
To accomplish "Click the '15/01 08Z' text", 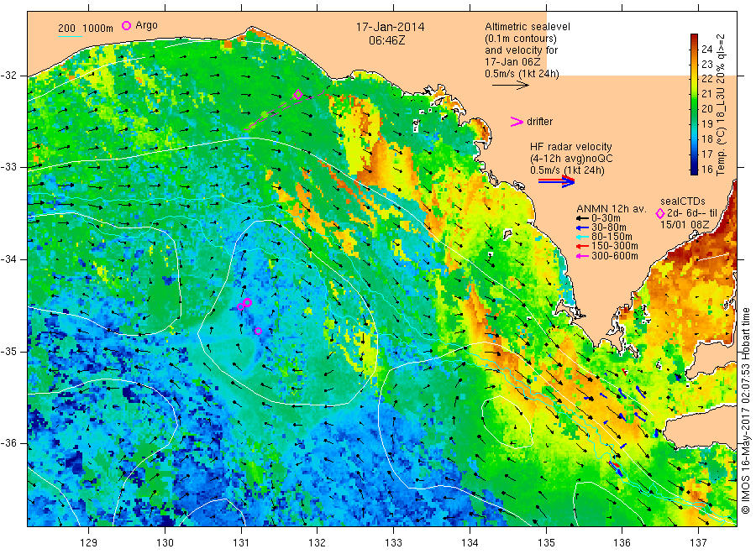I will point(685,225).
